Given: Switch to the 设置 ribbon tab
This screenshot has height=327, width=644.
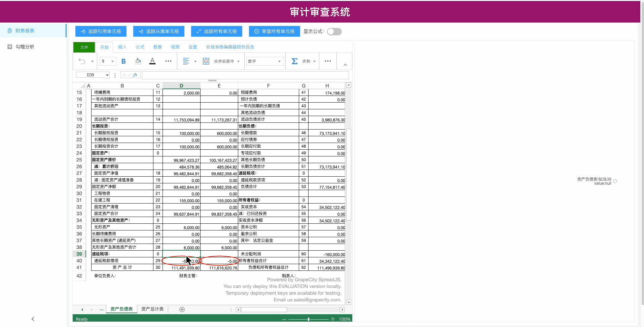Looking at the screenshot, I should tap(193, 47).
